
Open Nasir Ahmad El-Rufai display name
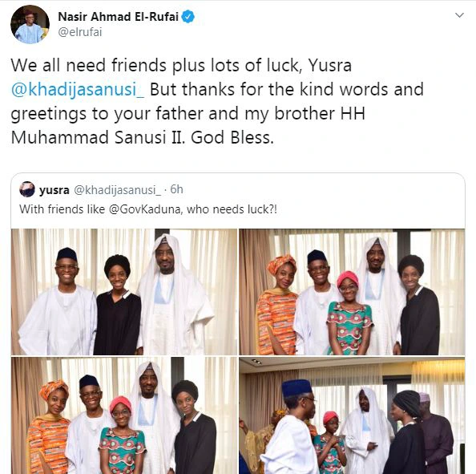[x=118, y=17]
